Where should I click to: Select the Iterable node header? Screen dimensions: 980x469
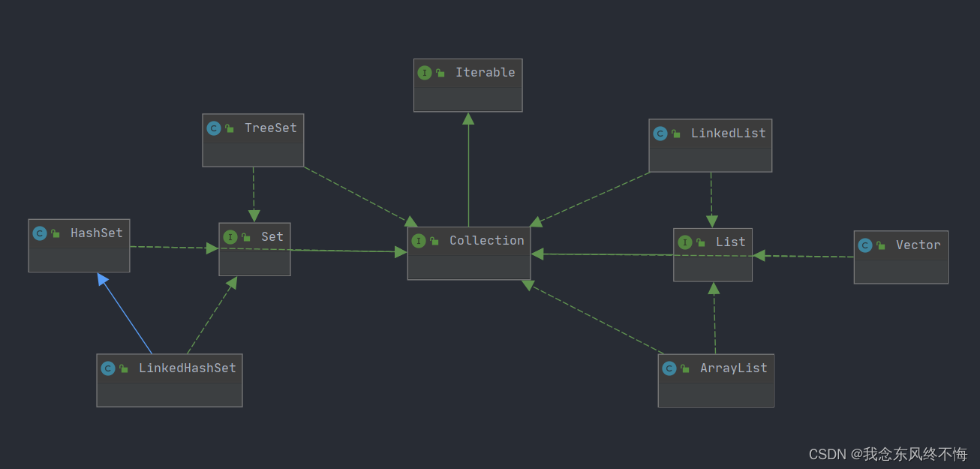point(467,72)
